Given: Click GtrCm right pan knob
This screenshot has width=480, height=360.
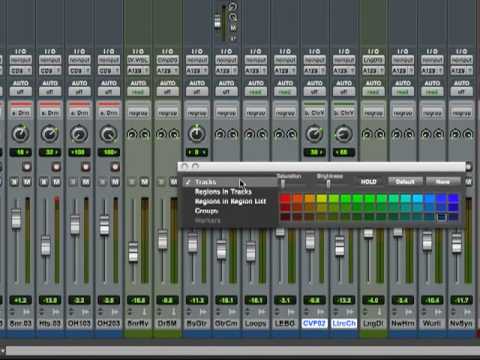Looking at the screenshot, I should (x=233, y=134).
